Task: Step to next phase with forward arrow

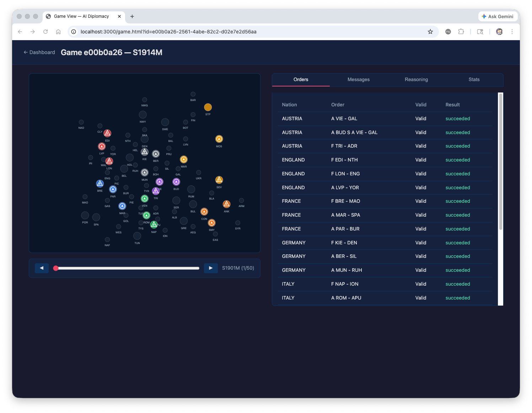Action: pos(211,268)
